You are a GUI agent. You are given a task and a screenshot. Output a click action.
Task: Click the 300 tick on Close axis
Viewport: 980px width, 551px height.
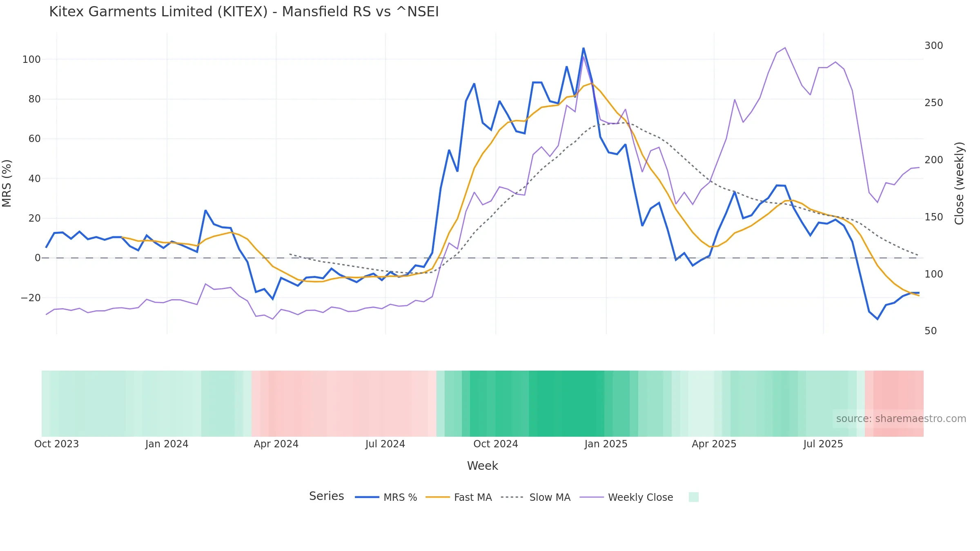[934, 45]
